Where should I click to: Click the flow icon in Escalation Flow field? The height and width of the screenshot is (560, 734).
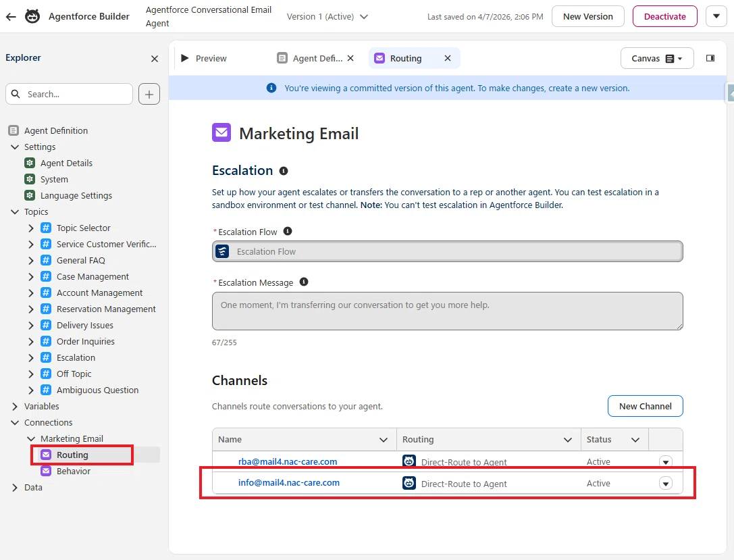222,251
